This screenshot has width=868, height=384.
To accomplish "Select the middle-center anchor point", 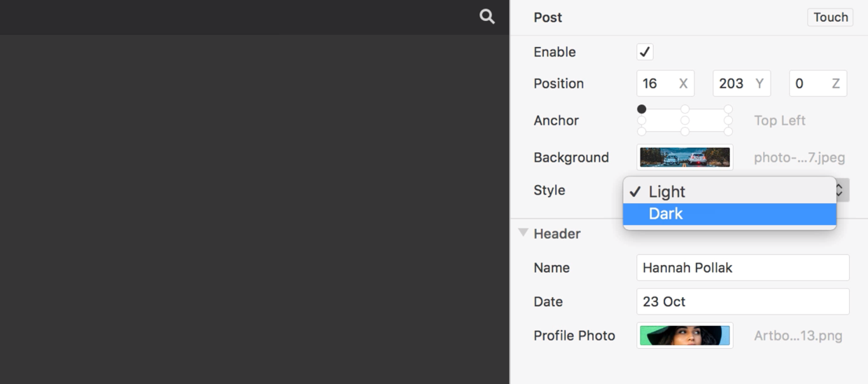I will [x=685, y=121].
